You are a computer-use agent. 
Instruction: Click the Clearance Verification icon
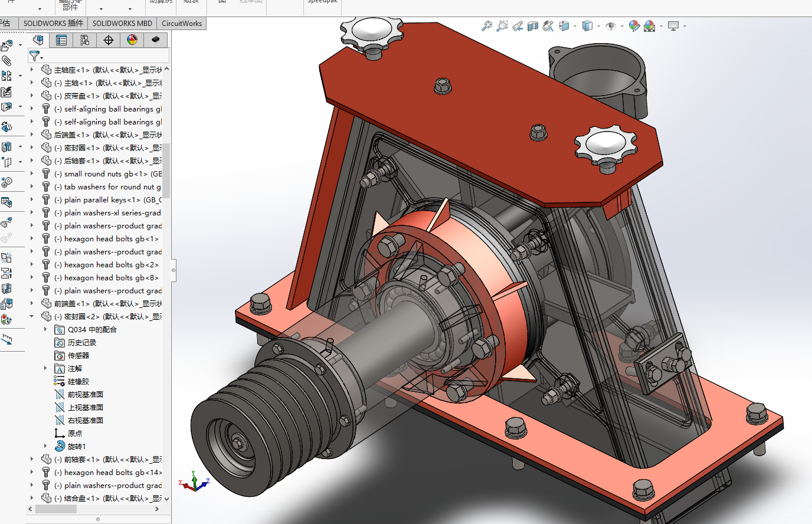[x=6, y=273]
